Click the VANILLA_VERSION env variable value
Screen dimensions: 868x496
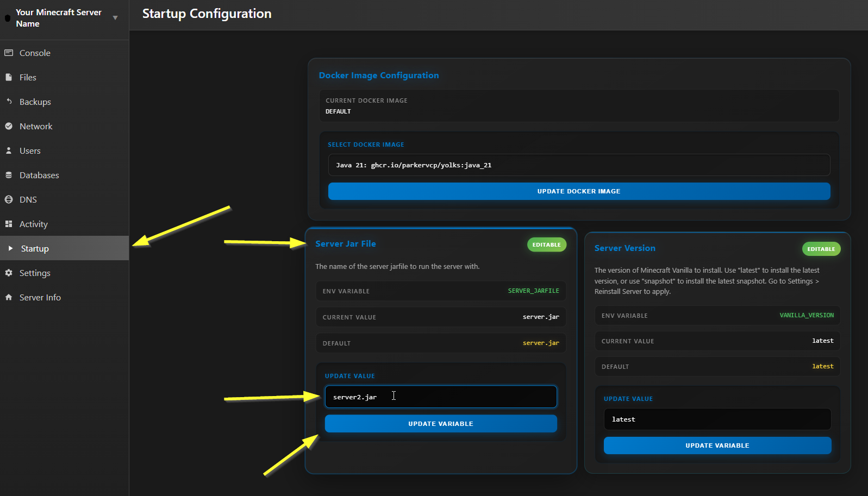point(807,315)
